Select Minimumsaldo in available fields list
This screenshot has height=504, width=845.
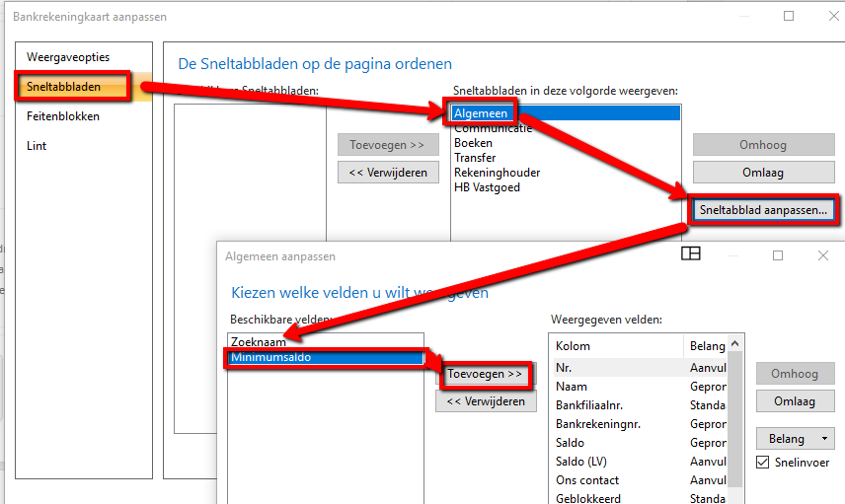pos(270,357)
